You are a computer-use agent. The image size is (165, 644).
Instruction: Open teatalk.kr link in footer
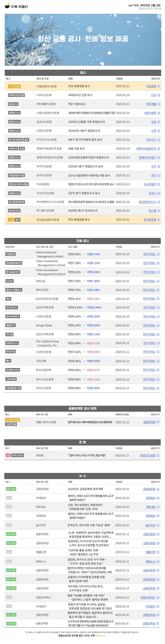(x=101, y=636)
